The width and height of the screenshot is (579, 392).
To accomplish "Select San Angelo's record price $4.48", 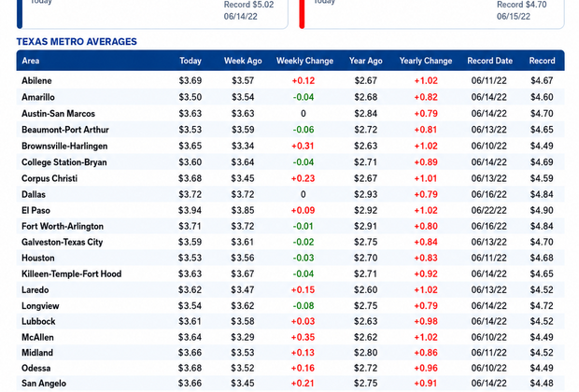I will (542, 384).
